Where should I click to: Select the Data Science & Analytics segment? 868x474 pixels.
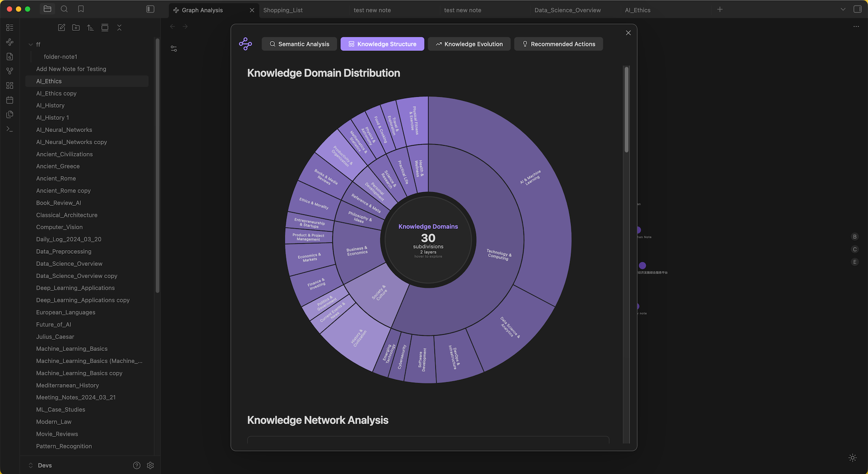coord(510,327)
